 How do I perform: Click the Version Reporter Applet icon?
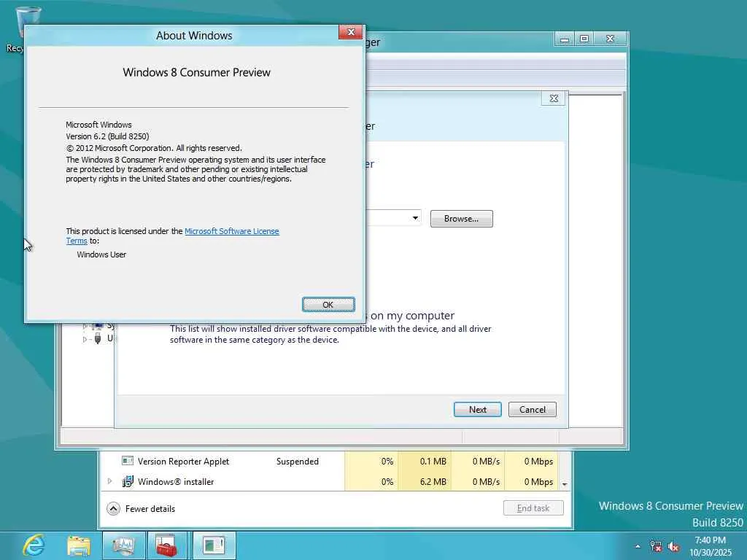127,461
